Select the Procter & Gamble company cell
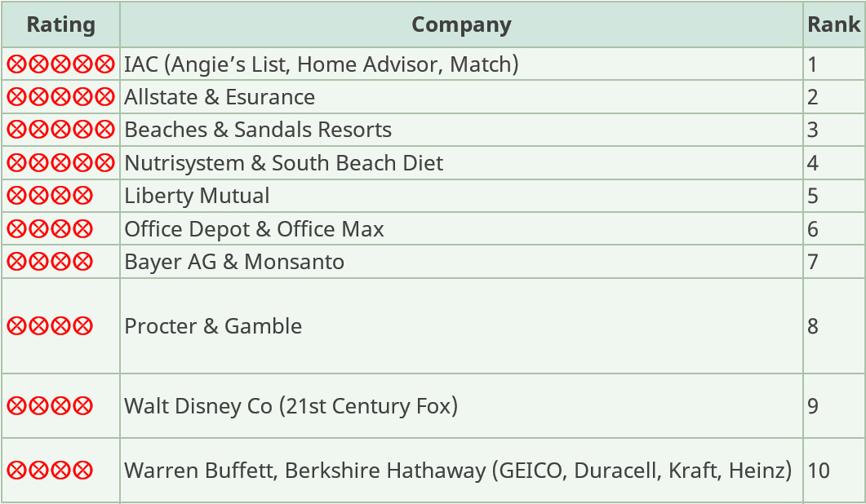The width and height of the screenshot is (866, 504). [x=213, y=326]
